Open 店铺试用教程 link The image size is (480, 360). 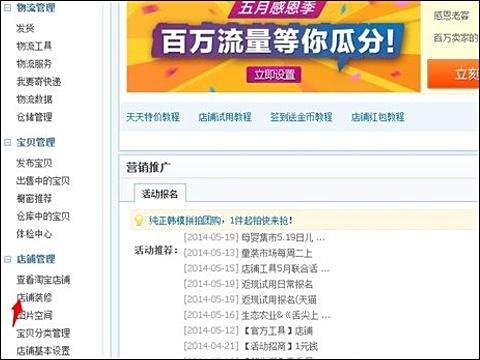point(225,117)
